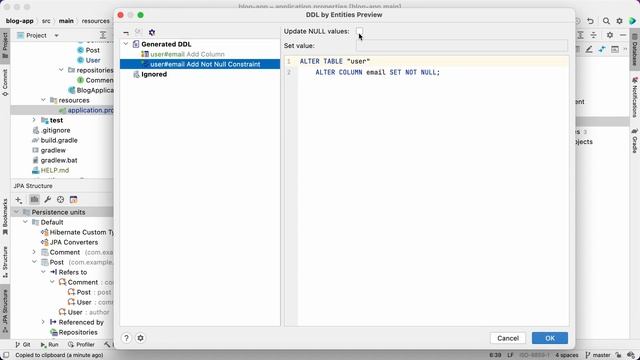Open the Git tool window
This screenshot has width=640, height=360.
click(x=23, y=344)
